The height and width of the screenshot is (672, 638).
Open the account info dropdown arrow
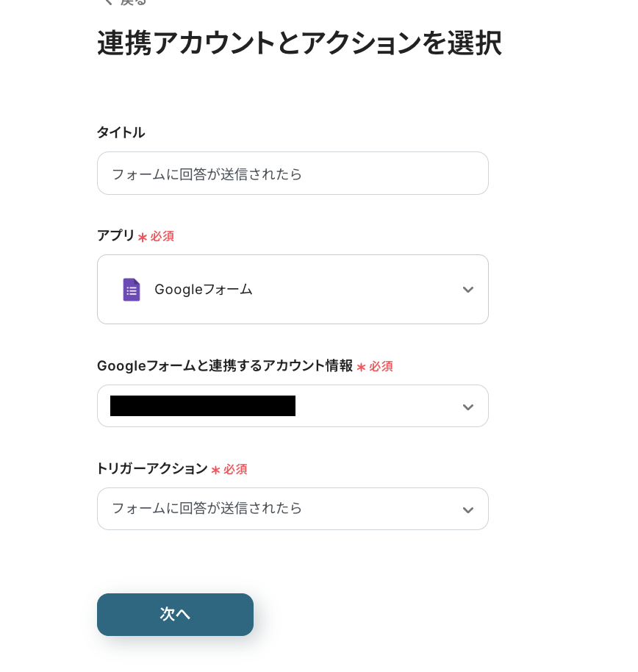pos(467,407)
